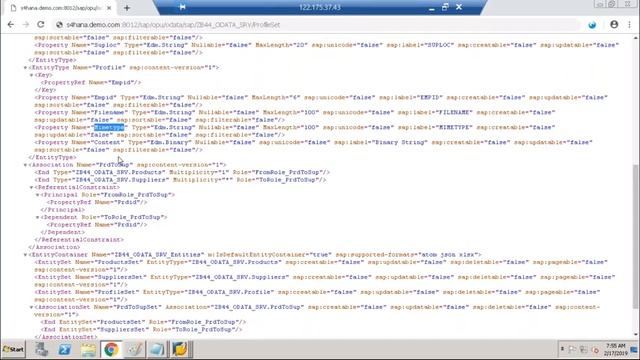
Task: Collapse the Association PrdToSup node
Action: 25,165
